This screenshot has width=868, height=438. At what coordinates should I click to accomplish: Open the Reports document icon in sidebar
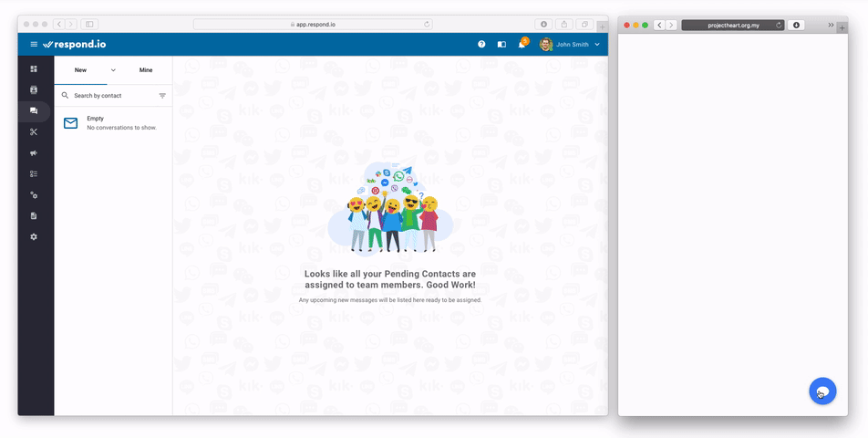(34, 216)
